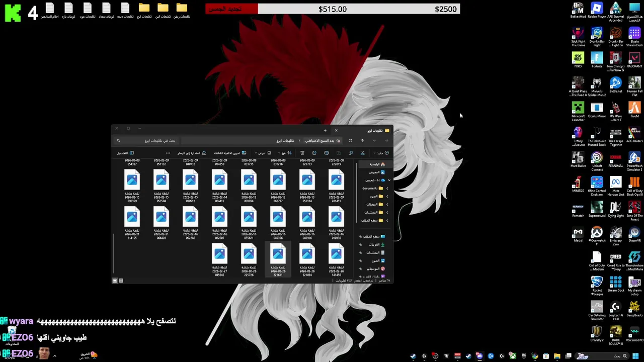Screen dimensions: 644x362
Task: Open the View (عرض) dropdown
Action: pyautogui.click(x=263, y=153)
